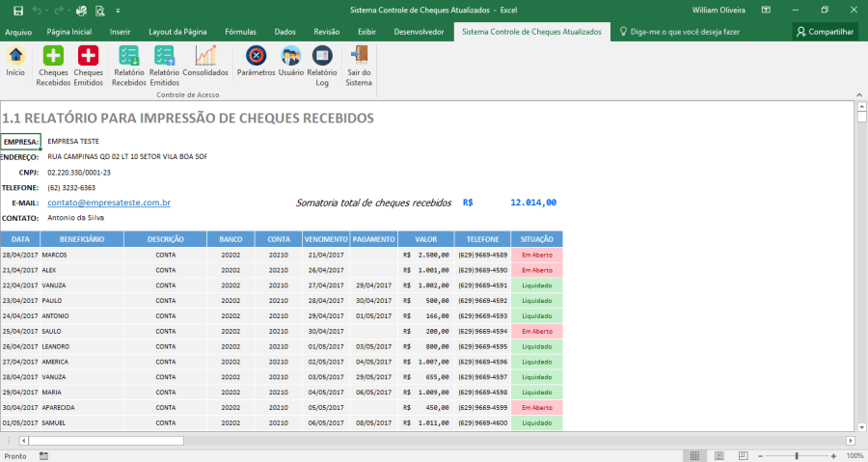
Task: Click the horizontal scrollbar thumb
Action: click(x=106, y=441)
